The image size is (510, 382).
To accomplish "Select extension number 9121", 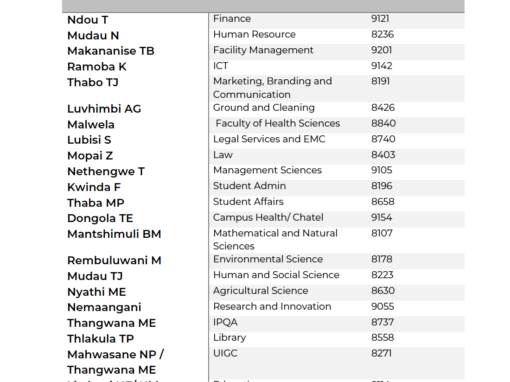I will coord(380,19).
